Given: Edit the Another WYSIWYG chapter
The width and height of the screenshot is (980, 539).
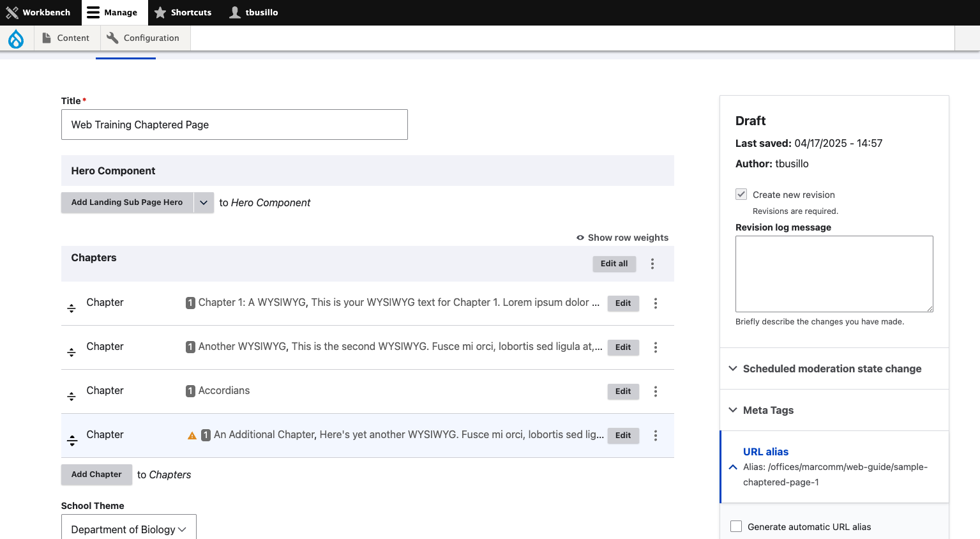Looking at the screenshot, I should (623, 347).
